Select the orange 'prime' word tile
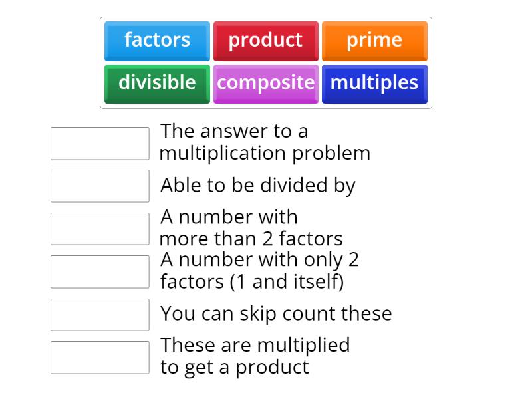The height and width of the screenshot is (399, 532). click(374, 41)
